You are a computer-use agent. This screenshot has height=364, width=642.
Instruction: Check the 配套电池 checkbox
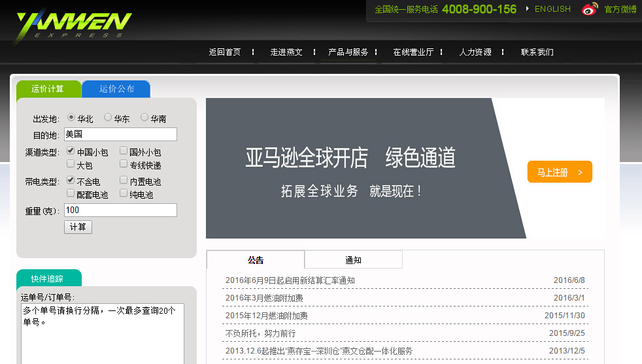(71, 193)
